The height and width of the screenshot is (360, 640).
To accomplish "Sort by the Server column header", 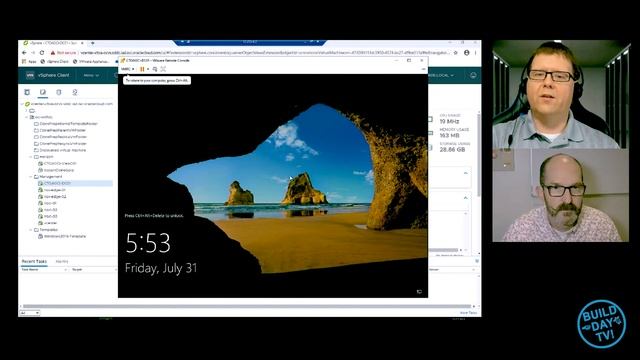I will (434, 270).
